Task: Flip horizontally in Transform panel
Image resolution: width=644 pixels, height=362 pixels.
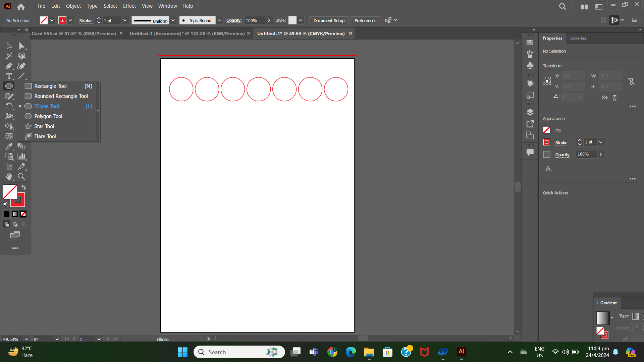Action: (x=604, y=98)
